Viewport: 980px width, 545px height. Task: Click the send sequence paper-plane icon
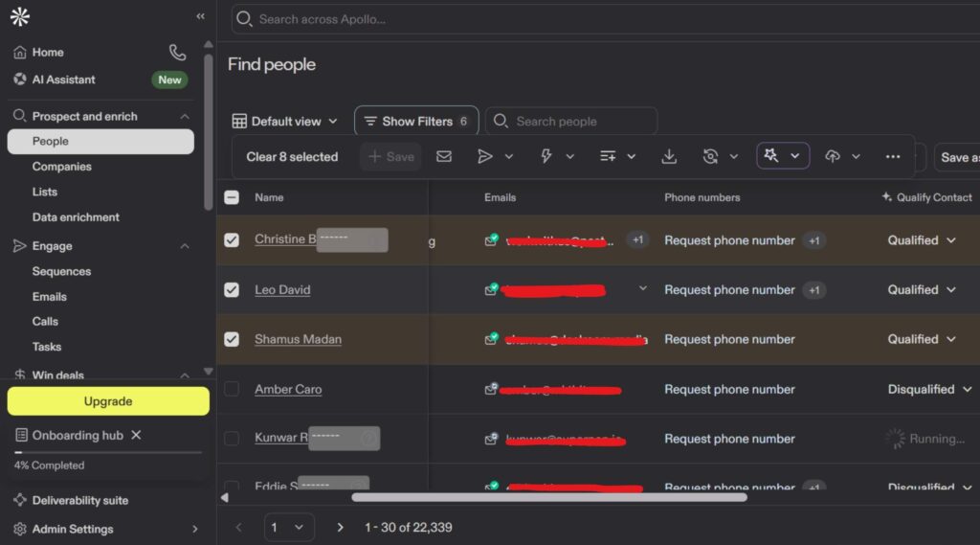tap(484, 156)
